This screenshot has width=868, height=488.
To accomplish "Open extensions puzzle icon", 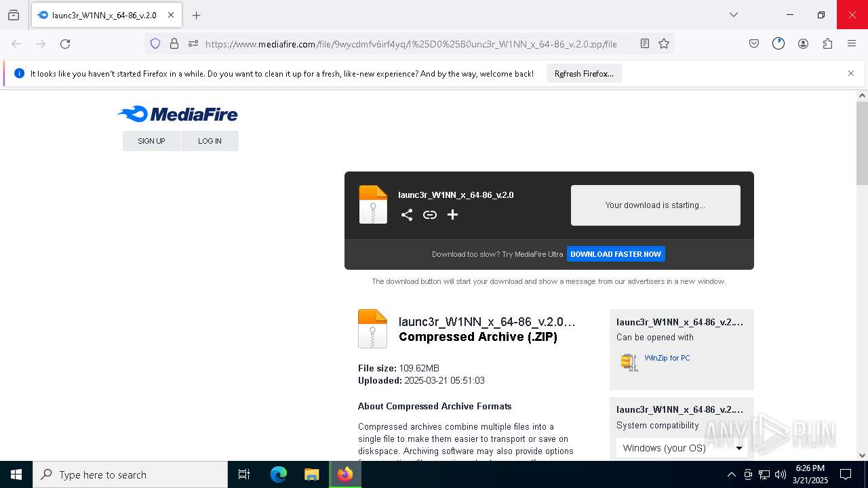I will 827,44.
